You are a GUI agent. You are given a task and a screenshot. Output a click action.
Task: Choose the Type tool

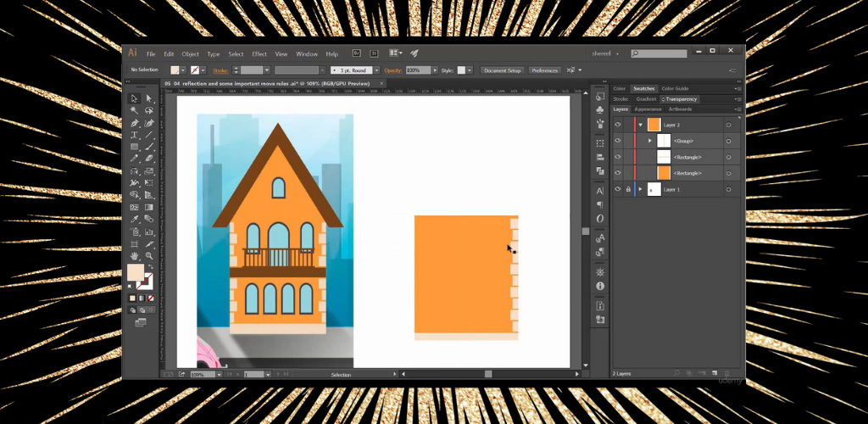coord(134,135)
